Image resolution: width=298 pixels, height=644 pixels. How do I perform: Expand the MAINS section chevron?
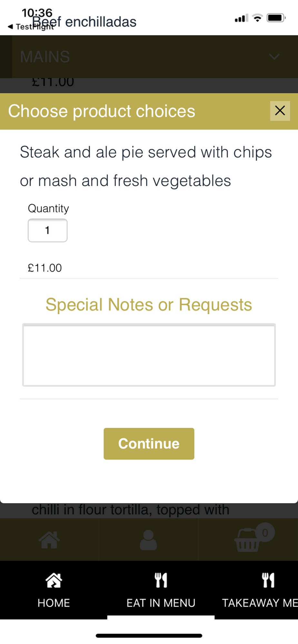point(274,57)
